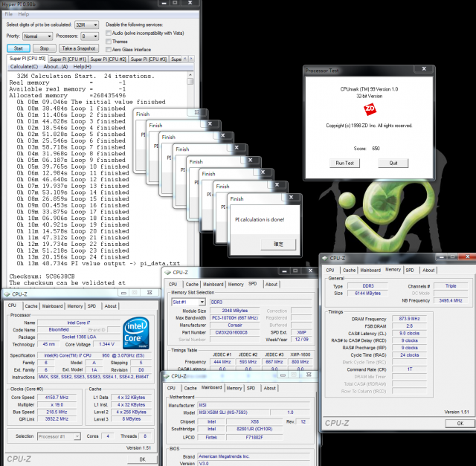Click the Part Number CM3X2G1600C8 field
This screenshot has width=476, height=466.
(x=235, y=332)
